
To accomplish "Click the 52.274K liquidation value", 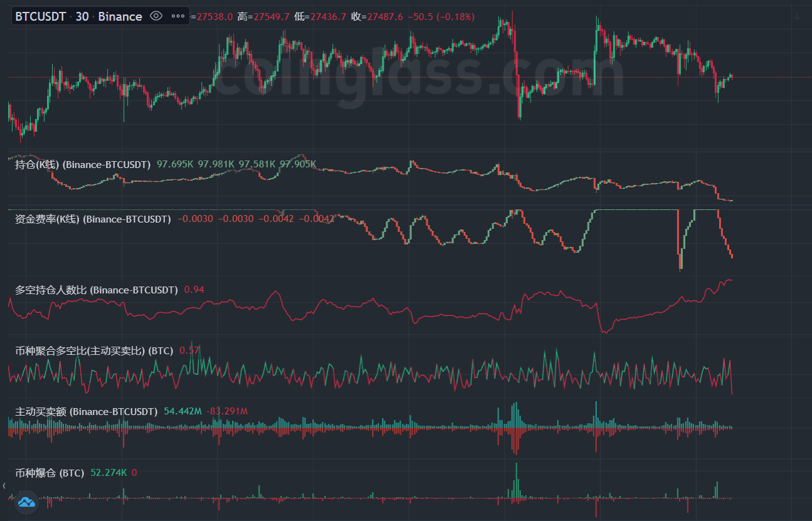I will (x=108, y=473).
